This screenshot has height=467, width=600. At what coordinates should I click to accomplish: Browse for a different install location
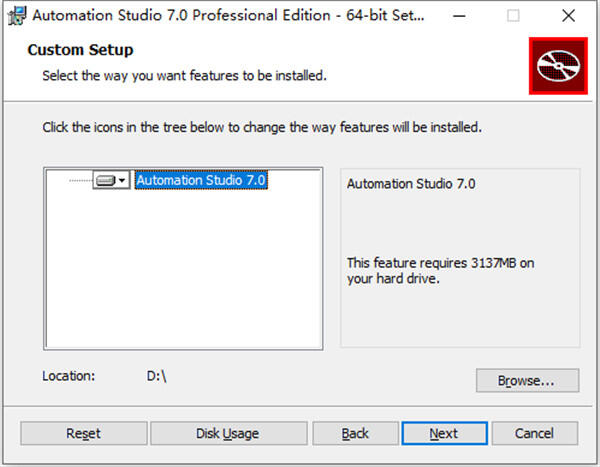[x=527, y=380]
